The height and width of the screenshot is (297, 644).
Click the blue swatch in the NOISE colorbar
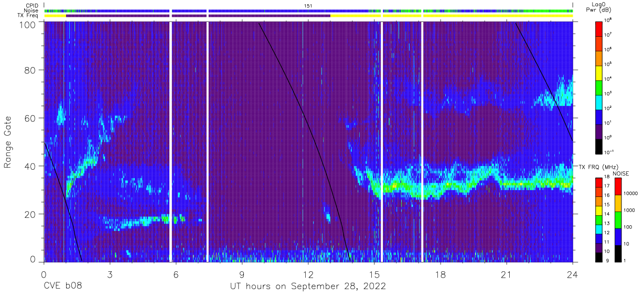617,236
